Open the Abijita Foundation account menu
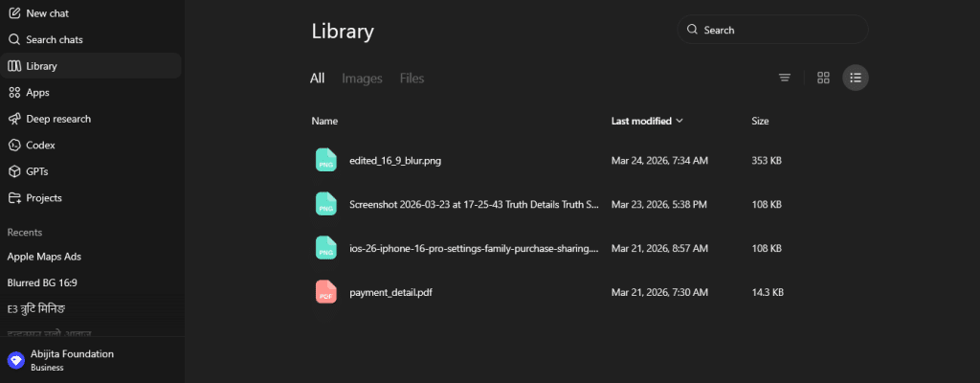The width and height of the screenshot is (980, 383). 72,360
